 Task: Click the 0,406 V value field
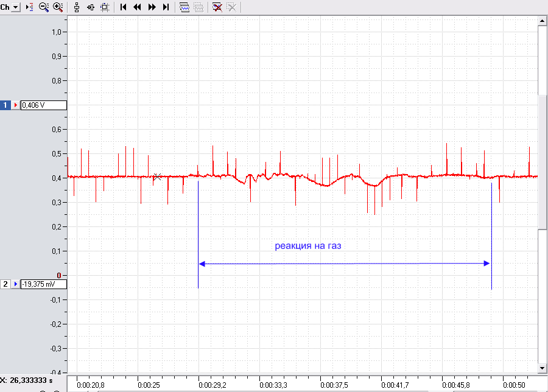(x=44, y=105)
